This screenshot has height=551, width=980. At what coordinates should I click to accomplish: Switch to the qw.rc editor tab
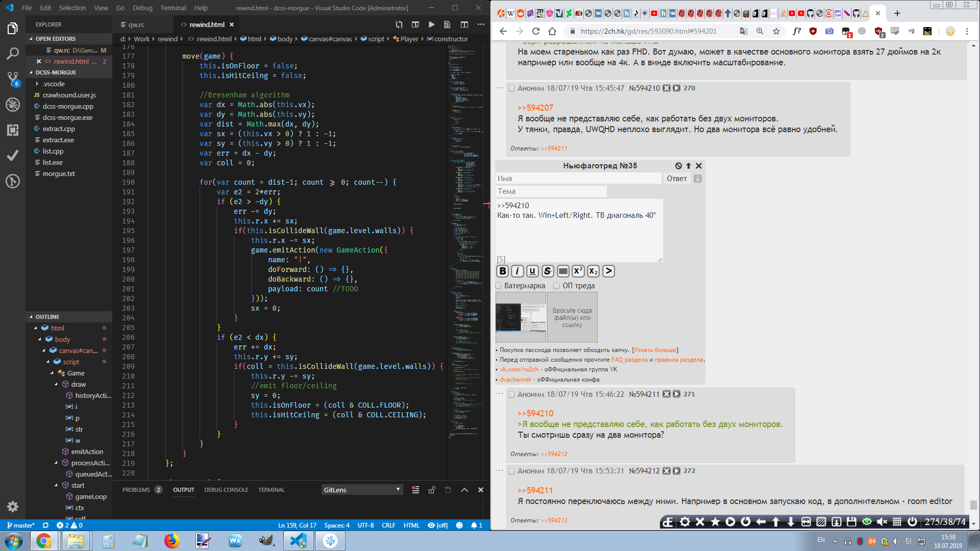142,24
